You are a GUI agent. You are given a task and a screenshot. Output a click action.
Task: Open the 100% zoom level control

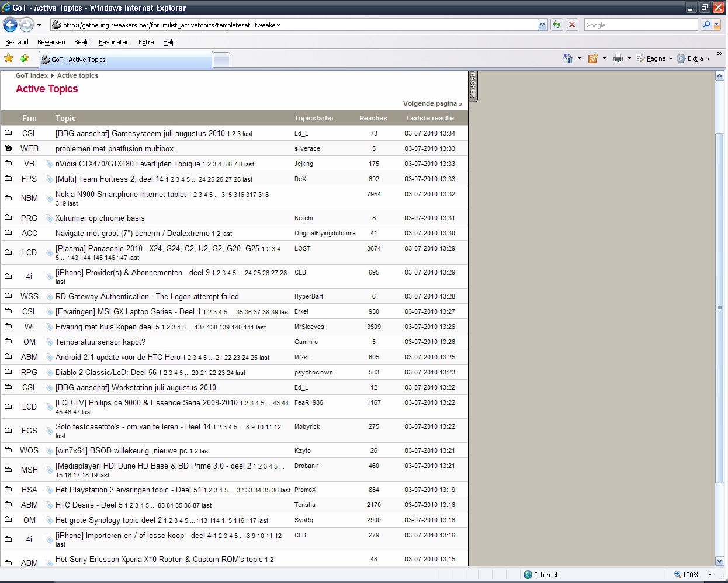click(693, 575)
